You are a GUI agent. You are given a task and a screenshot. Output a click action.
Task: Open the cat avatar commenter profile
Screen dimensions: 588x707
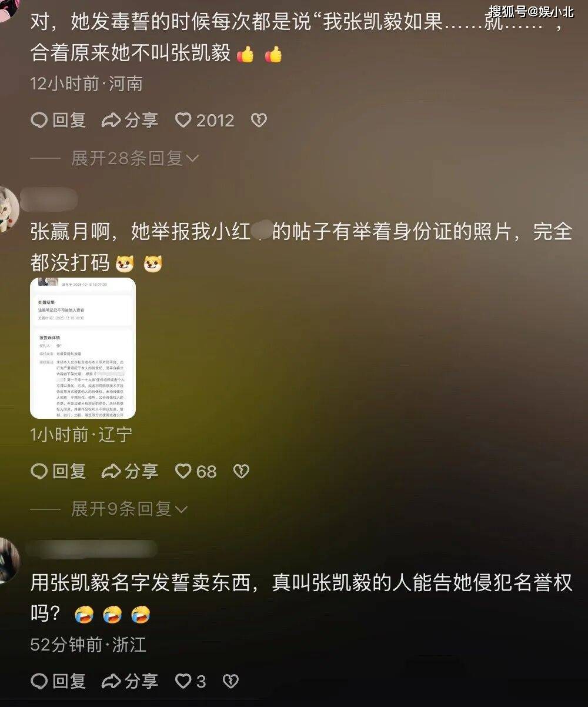coord(8,209)
